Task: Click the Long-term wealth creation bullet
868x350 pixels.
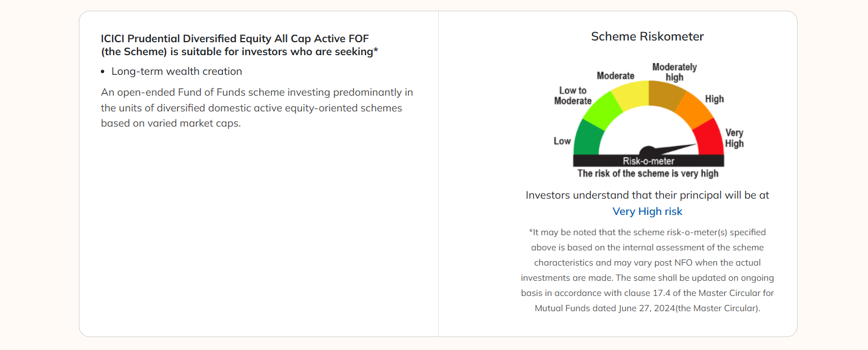Action: 176,71
